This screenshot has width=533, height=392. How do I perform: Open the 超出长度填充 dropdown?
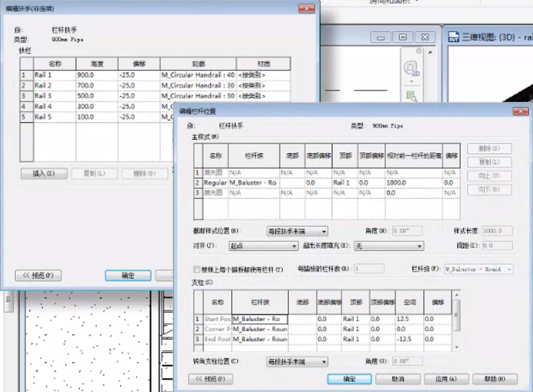[389, 246]
